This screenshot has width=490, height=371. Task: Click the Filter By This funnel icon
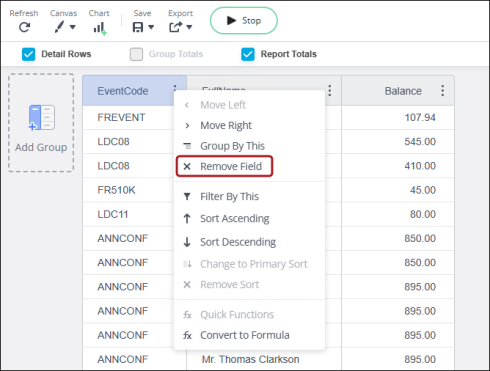pyautogui.click(x=187, y=197)
